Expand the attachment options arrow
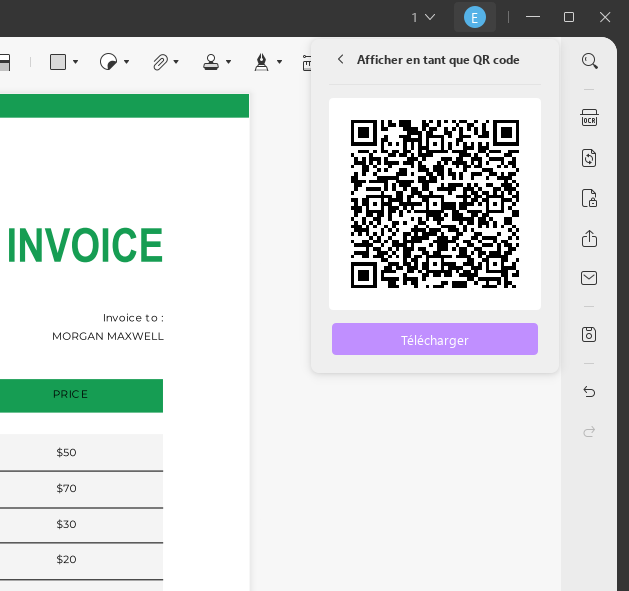The width and height of the screenshot is (629, 591). click(x=176, y=62)
